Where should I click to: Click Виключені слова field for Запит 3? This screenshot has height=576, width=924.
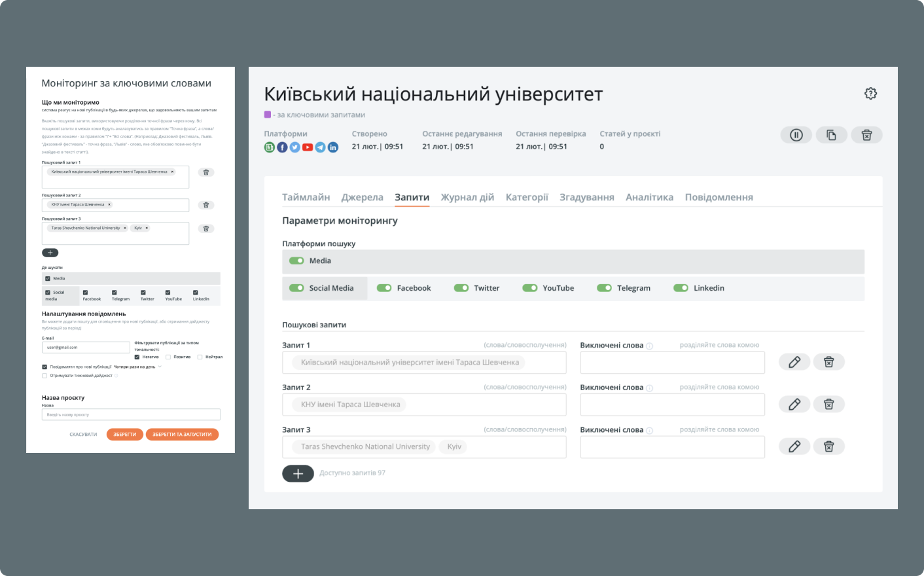click(x=673, y=447)
